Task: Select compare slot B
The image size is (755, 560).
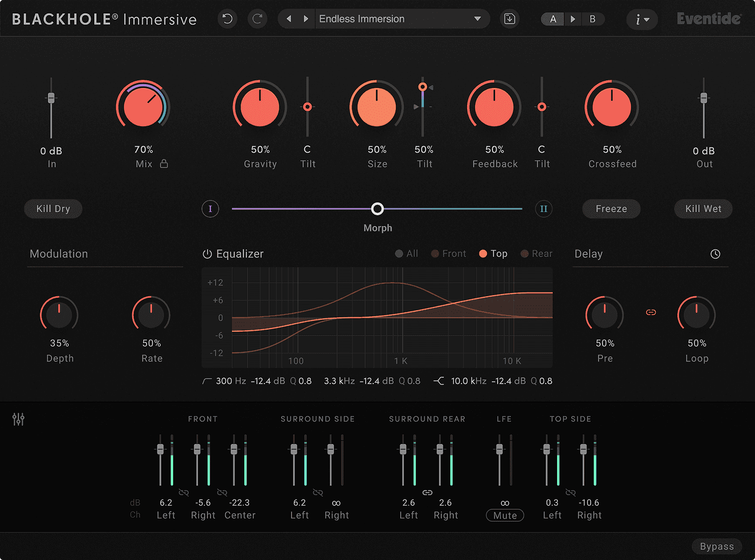Action: pos(593,19)
